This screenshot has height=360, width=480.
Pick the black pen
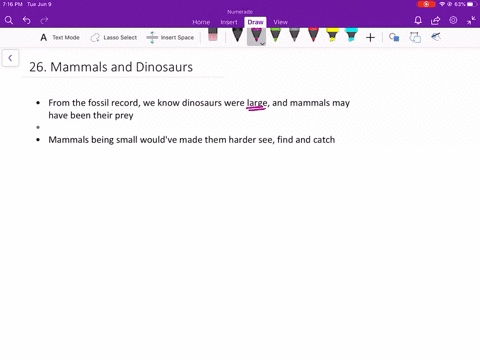(x=237, y=35)
